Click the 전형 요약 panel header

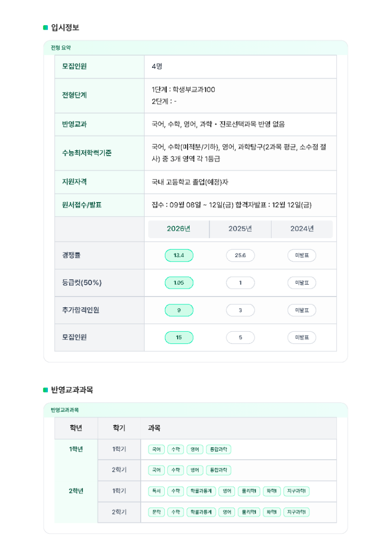[61, 48]
